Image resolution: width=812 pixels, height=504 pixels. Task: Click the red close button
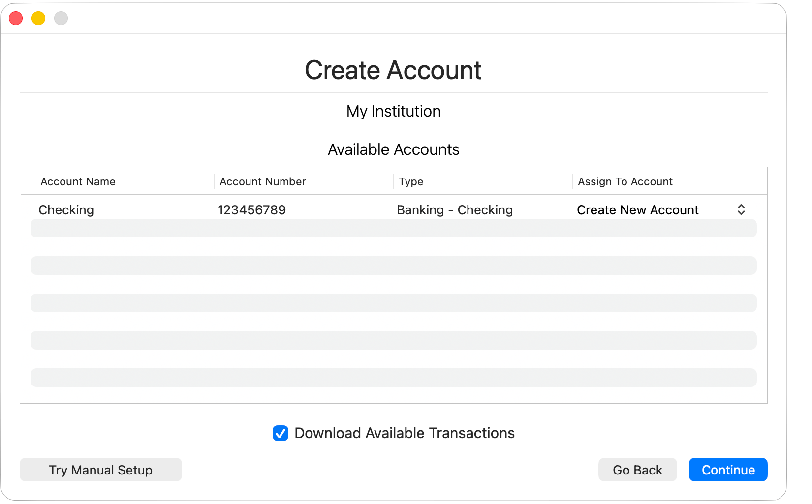tap(16, 18)
